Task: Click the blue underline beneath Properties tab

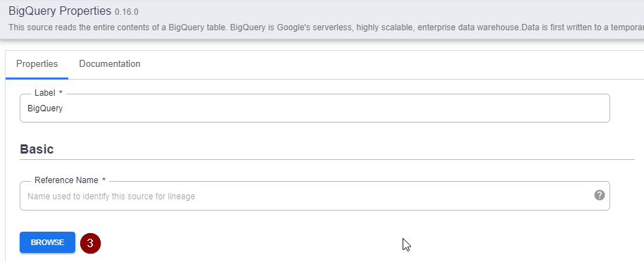Action: pyautogui.click(x=37, y=78)
